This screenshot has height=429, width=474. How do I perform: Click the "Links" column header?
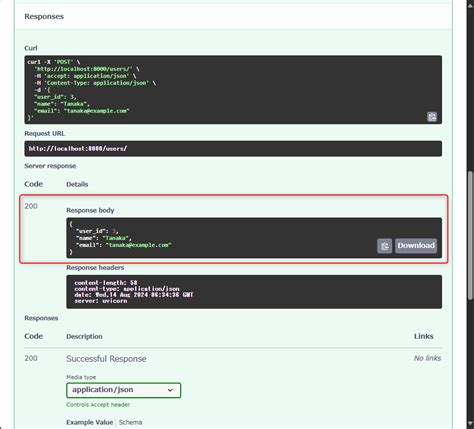[423, 336]
